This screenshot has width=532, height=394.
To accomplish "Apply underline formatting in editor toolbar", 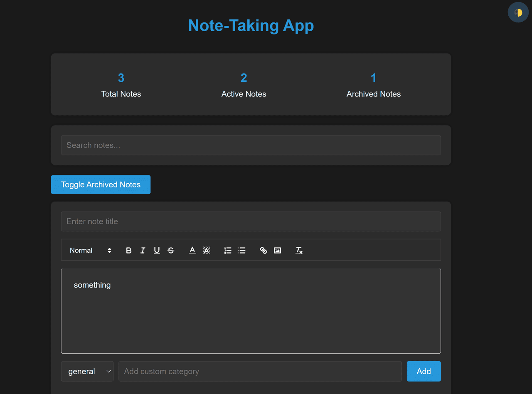I will point(157,250).
